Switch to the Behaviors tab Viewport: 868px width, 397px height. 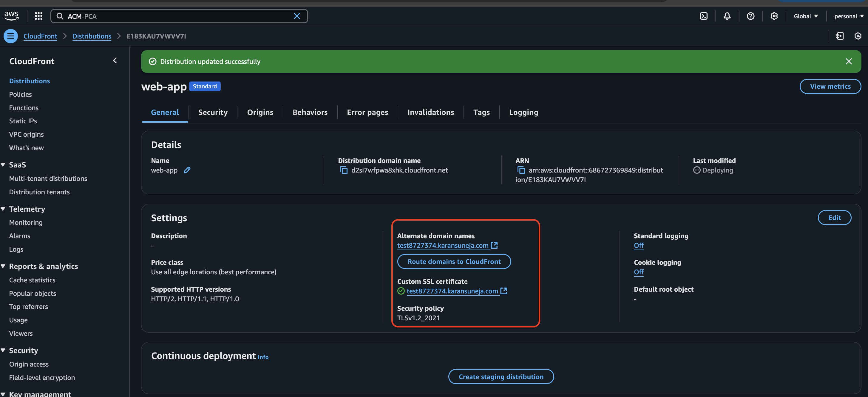click(310, 112)
